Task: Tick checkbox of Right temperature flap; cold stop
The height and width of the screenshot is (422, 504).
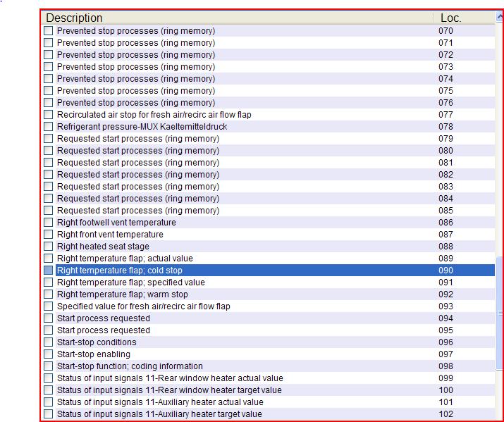Action: point(48,271)
